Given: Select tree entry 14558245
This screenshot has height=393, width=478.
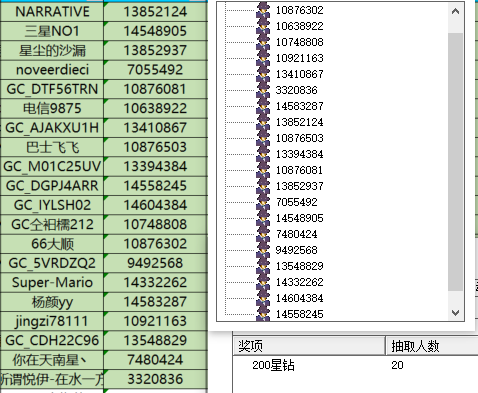Looking at the screenshot, I should pyautogui.click(x=299, y=314).
